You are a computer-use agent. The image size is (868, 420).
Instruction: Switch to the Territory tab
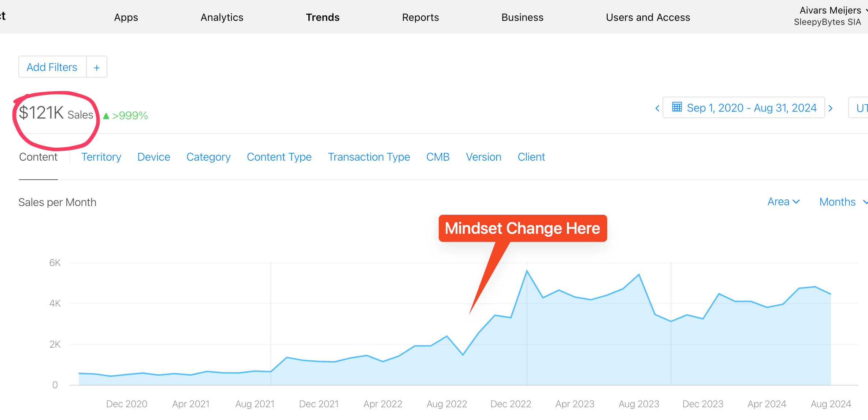[101, 157]
